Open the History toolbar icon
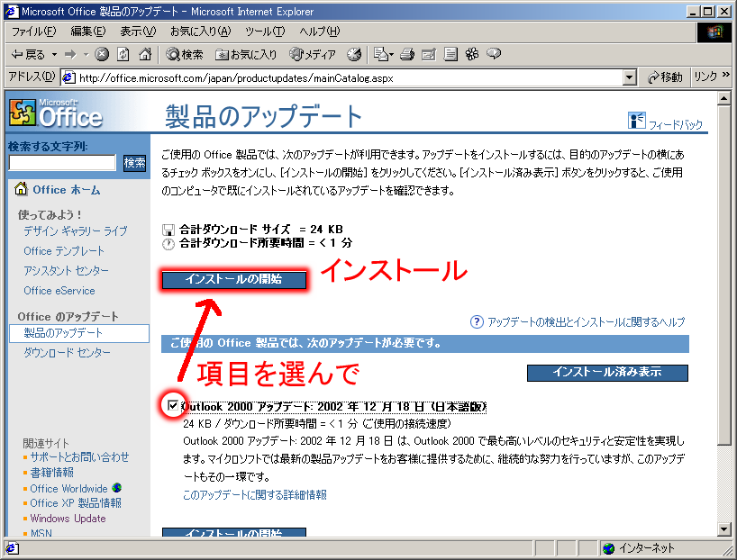This screenshot has height=560, width=737. (x=354, y=55)
